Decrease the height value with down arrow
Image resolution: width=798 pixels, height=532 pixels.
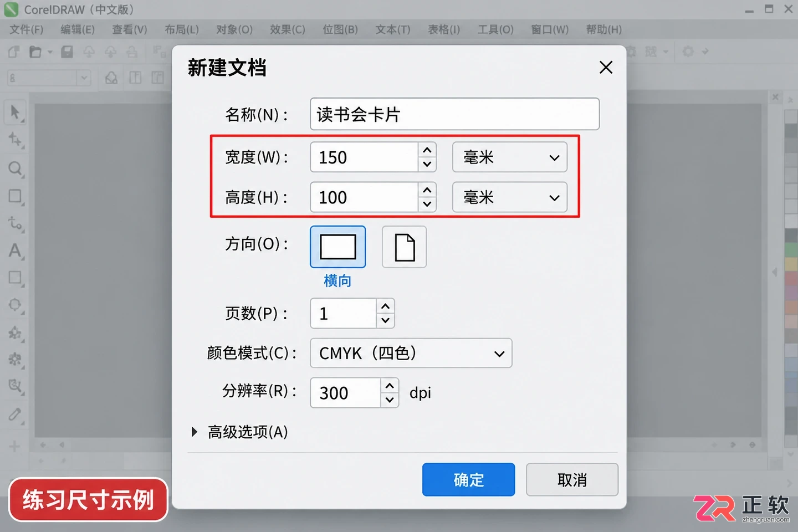point(427,204)
